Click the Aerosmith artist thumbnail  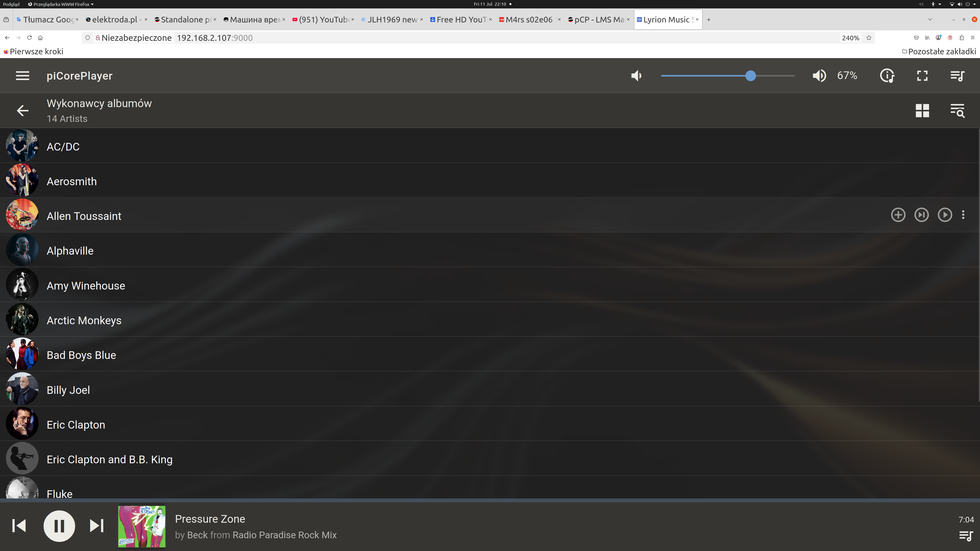pyautogui.click(x=22, y=180)
